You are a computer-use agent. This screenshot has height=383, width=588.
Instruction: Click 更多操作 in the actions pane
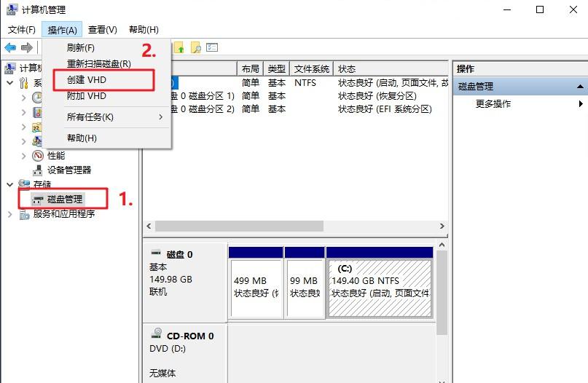coord(493,104)
